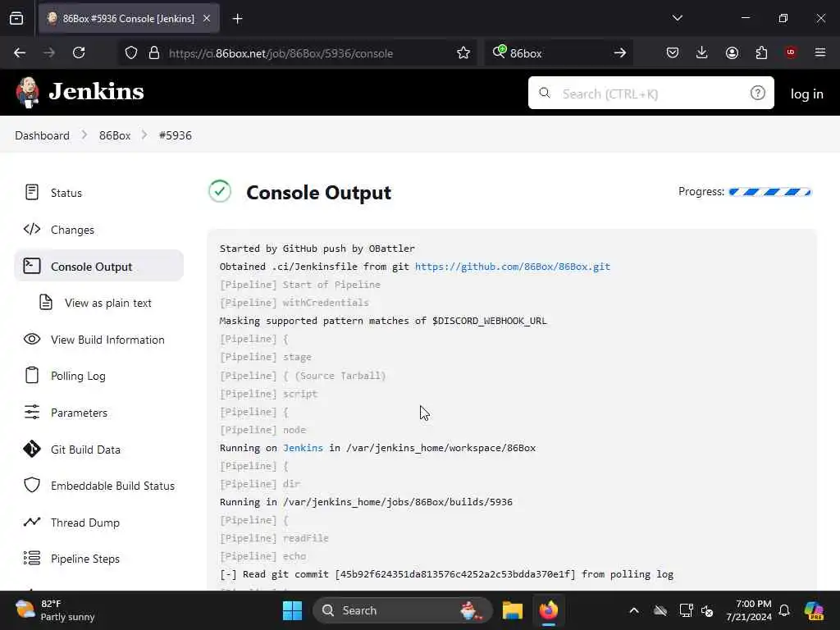Image resolution: width=840 pixels, height=630 pixels.
Task: Open the clock showing 7:00 PM
Action: 749,610
